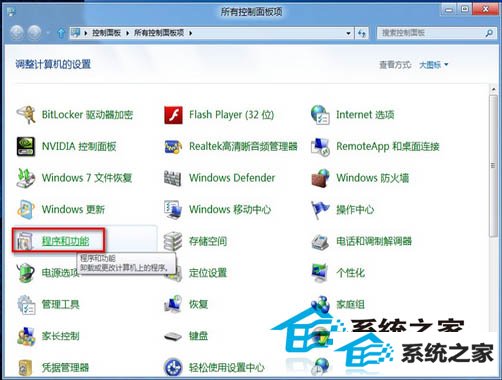
Task: Open Windows 7 文件恢复 icon
Action: [x=26, y=178]
